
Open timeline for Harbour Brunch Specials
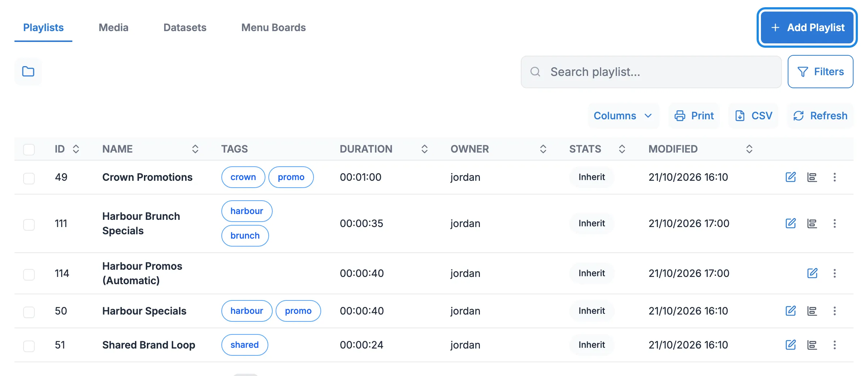point(812,223)
